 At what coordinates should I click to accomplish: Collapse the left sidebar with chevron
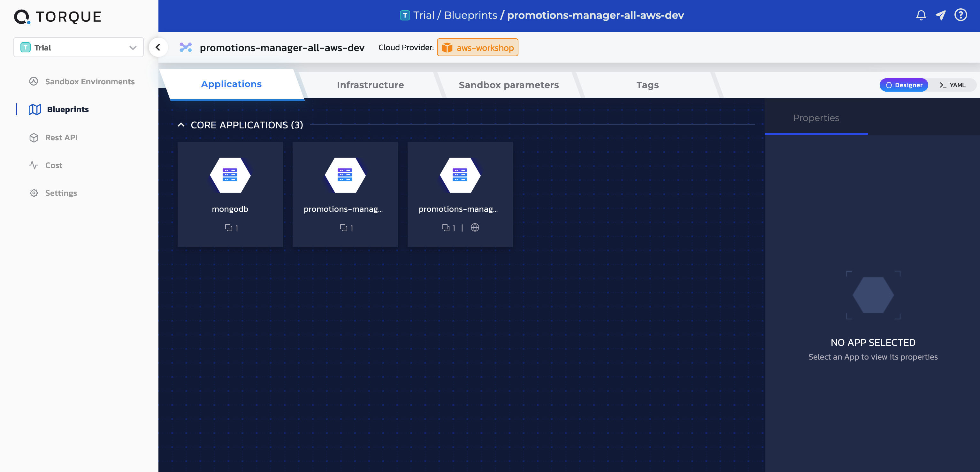click(x=158, y=48)
